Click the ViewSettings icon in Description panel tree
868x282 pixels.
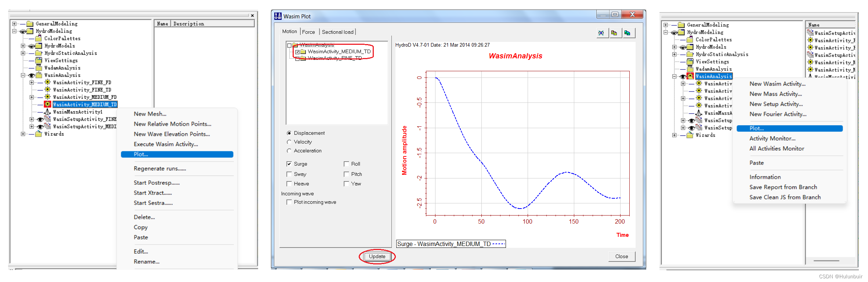coord(39,60)
